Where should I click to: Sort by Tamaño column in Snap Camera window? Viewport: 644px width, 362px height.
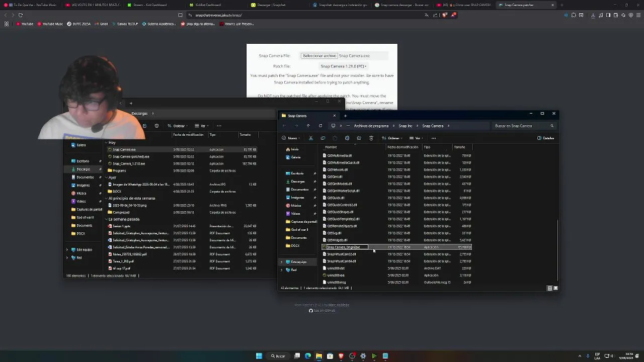[462, 147]
